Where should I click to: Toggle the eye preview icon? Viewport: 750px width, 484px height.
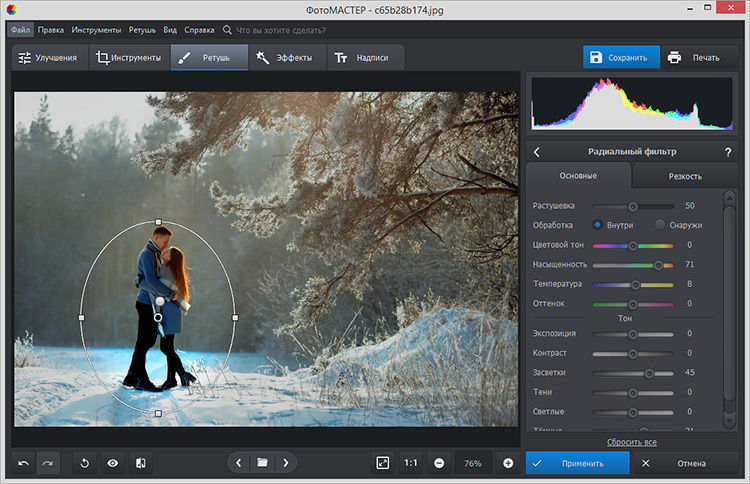[113, 463]
